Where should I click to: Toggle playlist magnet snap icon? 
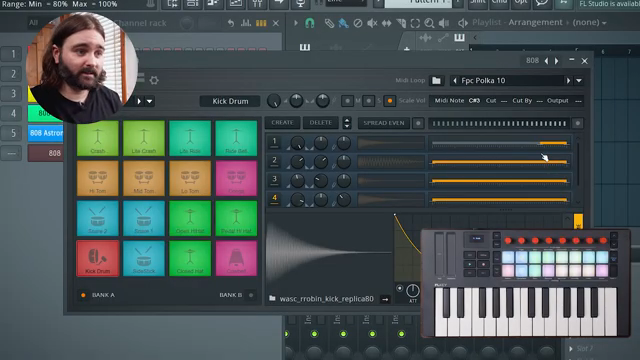point(310,23)
